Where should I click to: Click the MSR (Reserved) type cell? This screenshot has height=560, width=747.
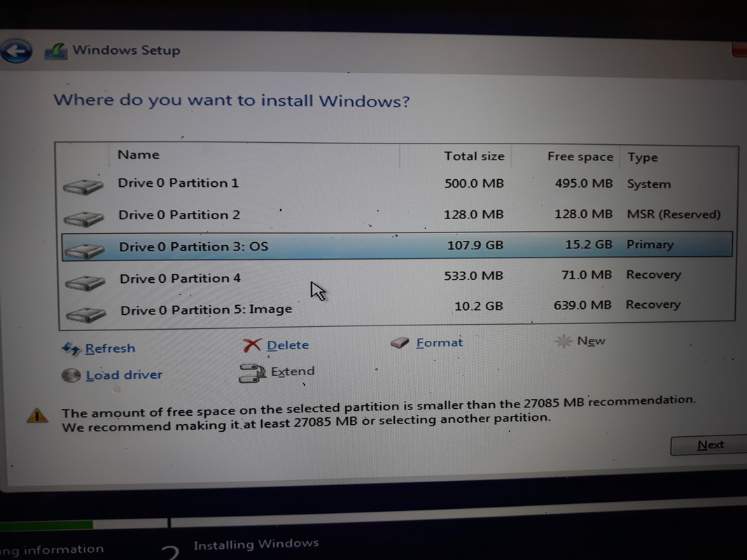(673, 214)
